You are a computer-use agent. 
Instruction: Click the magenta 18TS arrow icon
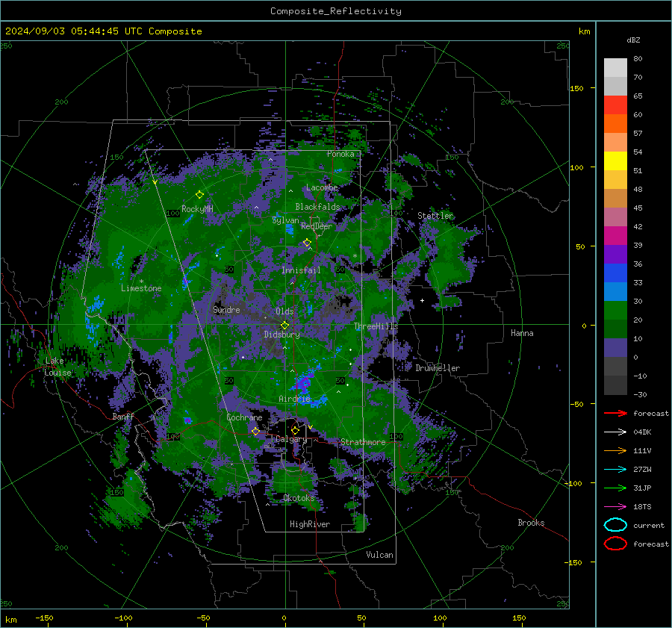pyautogui.click(x=615, y=507)
